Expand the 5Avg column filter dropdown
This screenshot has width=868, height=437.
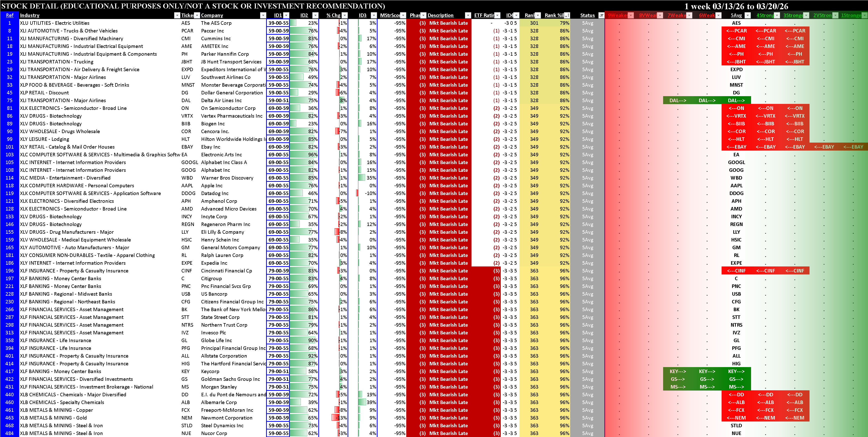point(747,15)
